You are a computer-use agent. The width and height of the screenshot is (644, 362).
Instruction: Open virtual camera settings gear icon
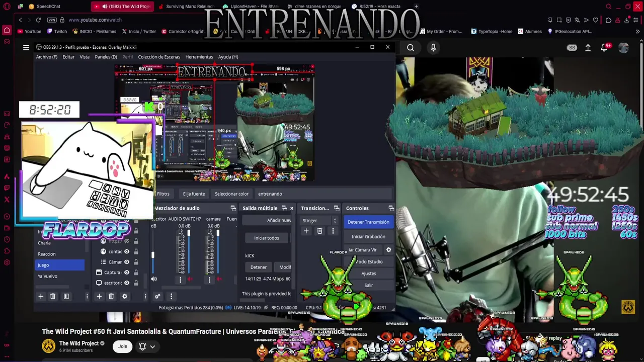(x=388, y=249)
